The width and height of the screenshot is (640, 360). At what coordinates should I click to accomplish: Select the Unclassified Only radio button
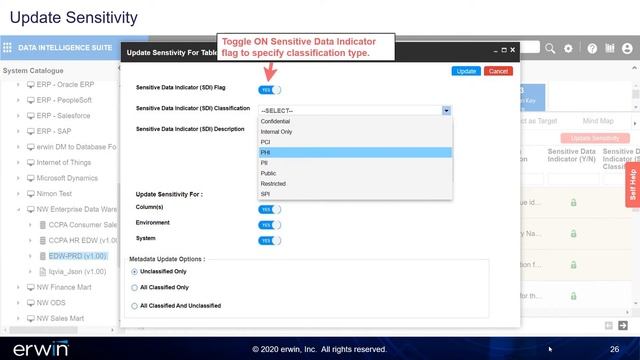click(x=134, y=271)
